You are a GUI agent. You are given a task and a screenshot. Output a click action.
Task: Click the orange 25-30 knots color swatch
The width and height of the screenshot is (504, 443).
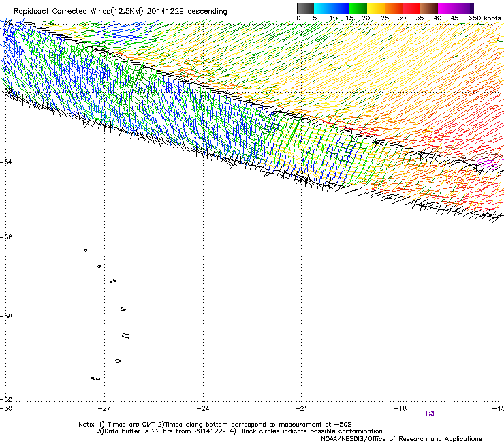point(394,8)
